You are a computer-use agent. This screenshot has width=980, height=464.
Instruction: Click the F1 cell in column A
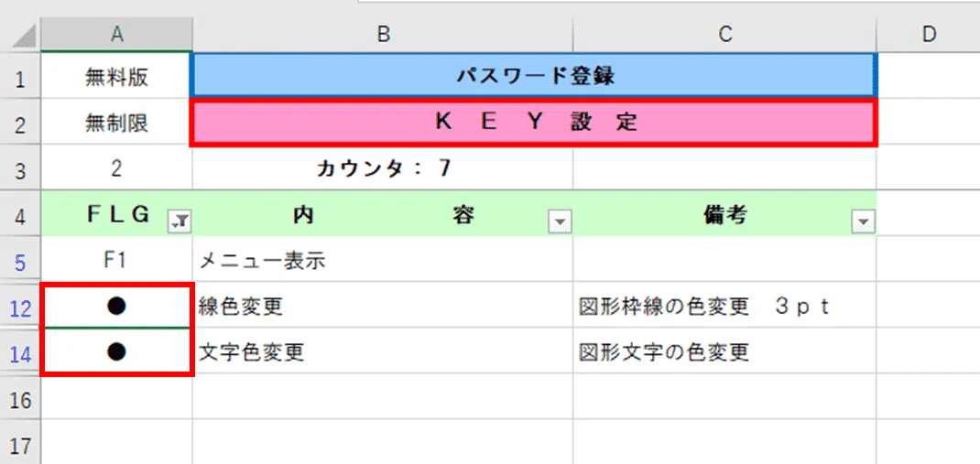click(117, 260)
